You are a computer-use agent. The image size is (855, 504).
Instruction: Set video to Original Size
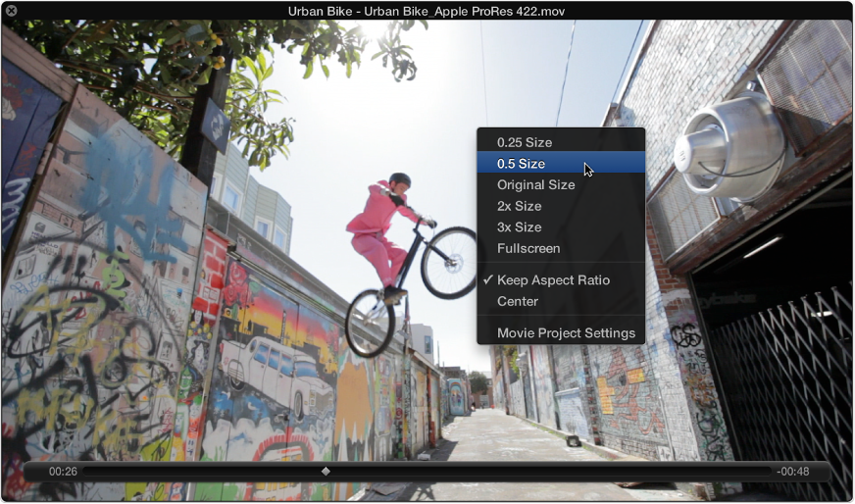pyautogui.click(x=561, y=185)
